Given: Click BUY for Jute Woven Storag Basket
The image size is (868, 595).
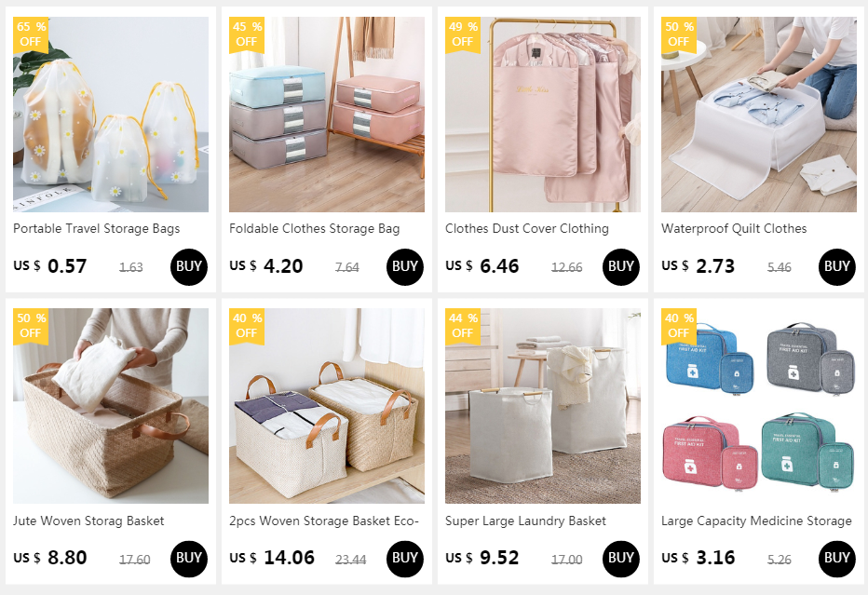Looking at the screenshot, I should coord(189,559).
